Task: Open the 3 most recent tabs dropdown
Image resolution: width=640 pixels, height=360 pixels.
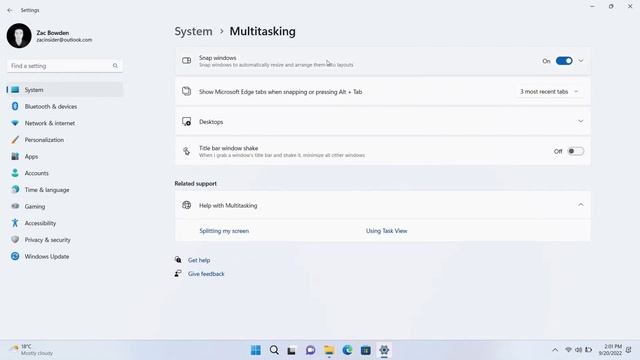Action: [x=549, y=92]
